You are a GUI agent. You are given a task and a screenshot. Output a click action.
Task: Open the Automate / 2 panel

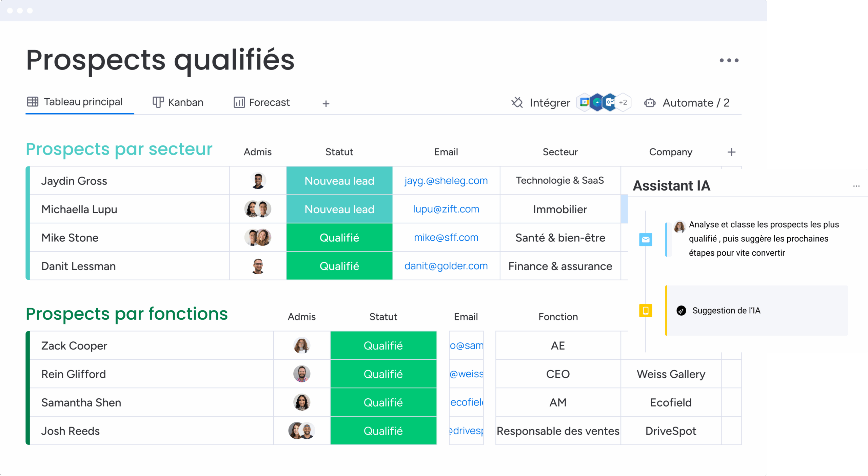tap(687, 103)
